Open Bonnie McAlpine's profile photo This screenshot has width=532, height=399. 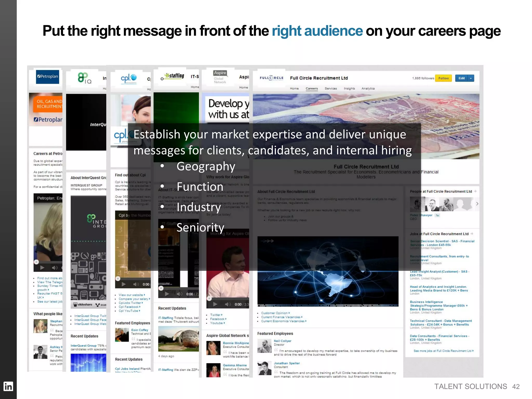click(x=213, y=348)
